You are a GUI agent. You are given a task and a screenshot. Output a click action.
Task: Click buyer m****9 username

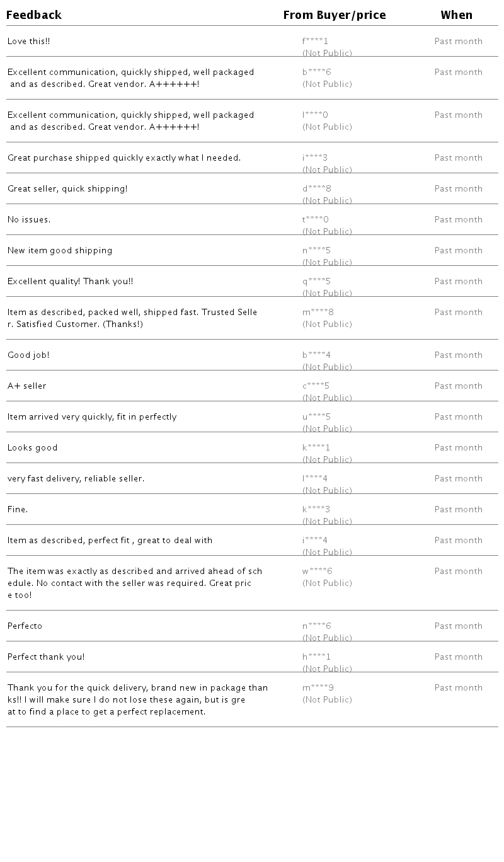(x=318, y=688)
